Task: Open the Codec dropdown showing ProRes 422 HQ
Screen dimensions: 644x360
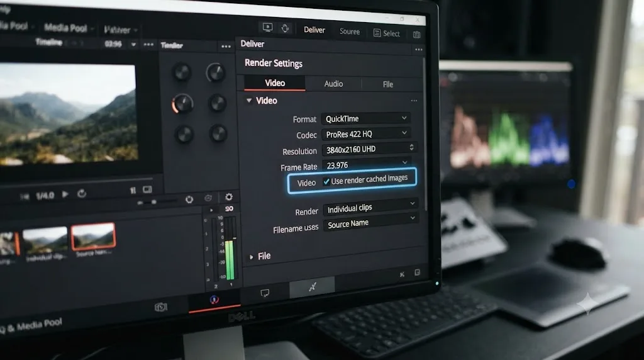Action: (x=365, y=134)
